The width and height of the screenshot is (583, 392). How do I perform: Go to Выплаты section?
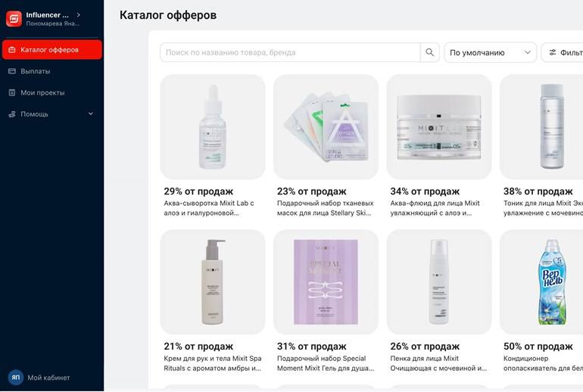pos(52,71)
